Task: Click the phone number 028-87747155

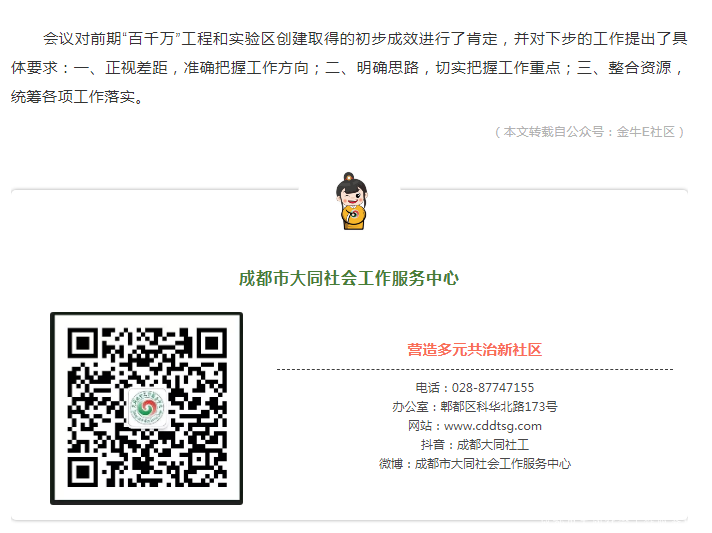Action: tap(493, 387)
